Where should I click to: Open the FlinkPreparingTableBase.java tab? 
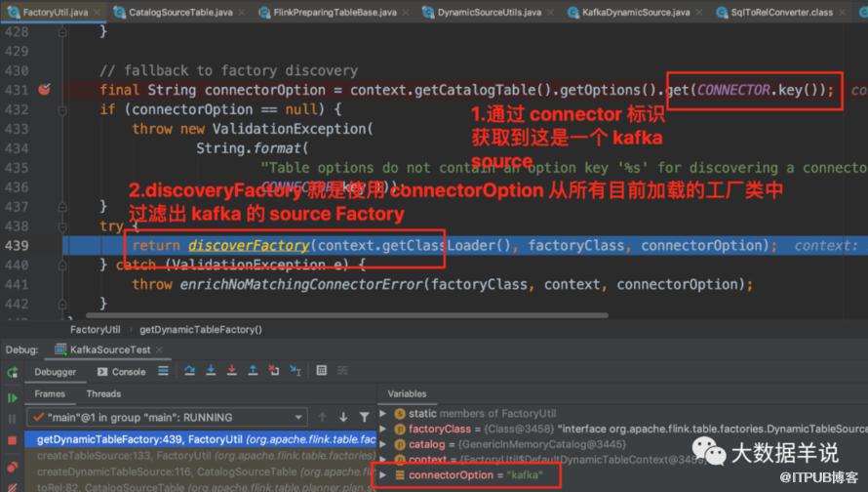[x=335, y=12]
